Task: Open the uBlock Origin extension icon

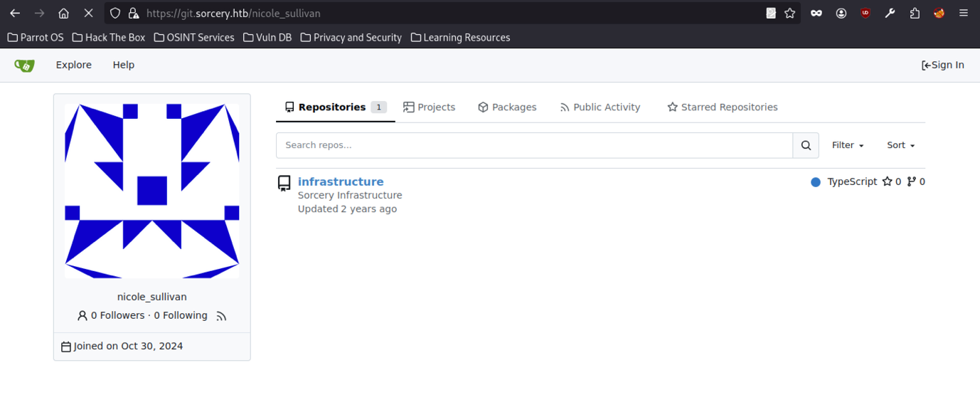Action: point(866,14)
